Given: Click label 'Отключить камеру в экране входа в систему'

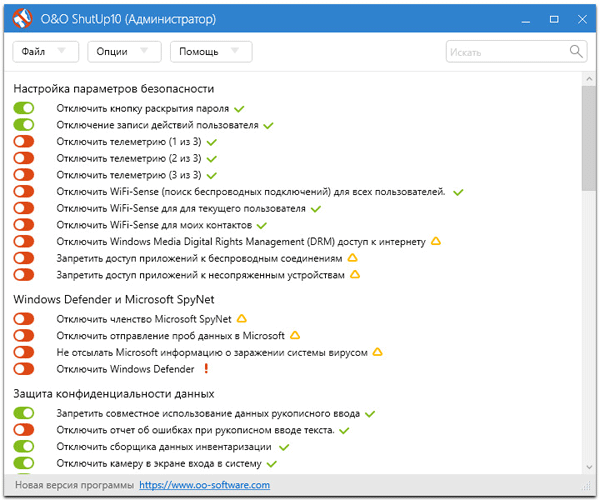Looking at the screenshot, I should pyautogui.click(x=159, y=464).
